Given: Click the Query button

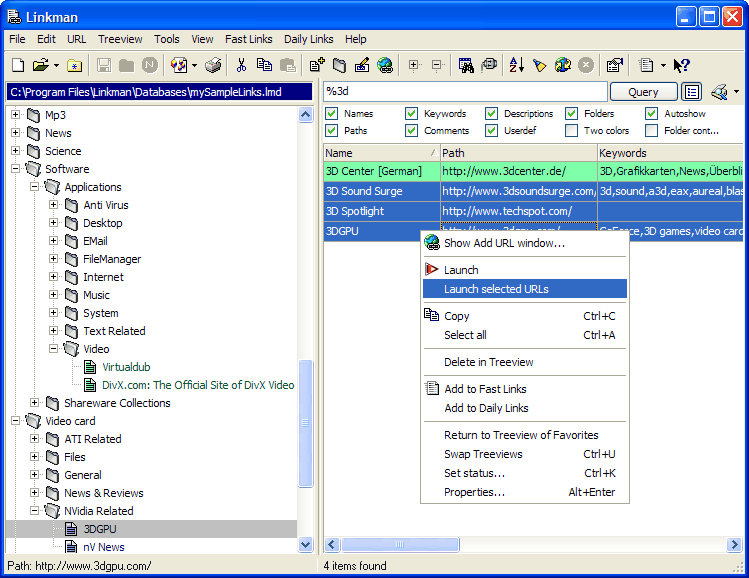Looking at the screenshot, I should 643,92.
